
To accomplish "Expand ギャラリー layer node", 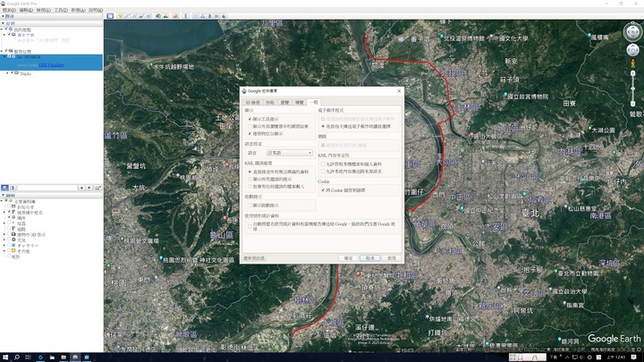I will click(x=4, y=246).
